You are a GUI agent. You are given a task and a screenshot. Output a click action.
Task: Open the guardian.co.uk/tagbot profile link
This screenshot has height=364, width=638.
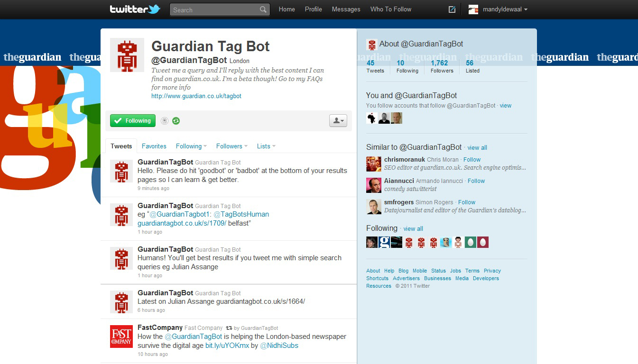(196, 96)
